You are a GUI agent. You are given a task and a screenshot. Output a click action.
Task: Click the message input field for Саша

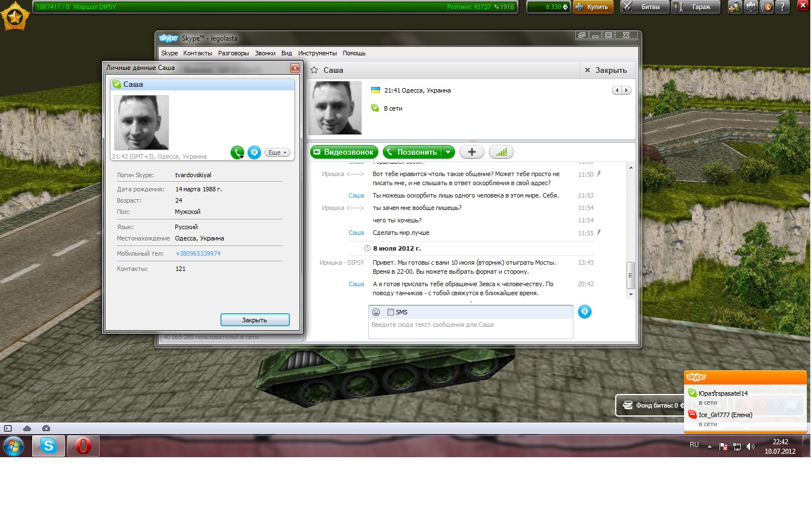click(471, 329)
